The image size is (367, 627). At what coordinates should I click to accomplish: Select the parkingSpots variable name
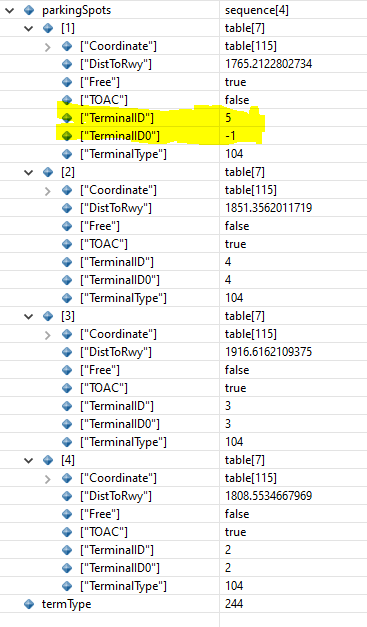(76, 10)
